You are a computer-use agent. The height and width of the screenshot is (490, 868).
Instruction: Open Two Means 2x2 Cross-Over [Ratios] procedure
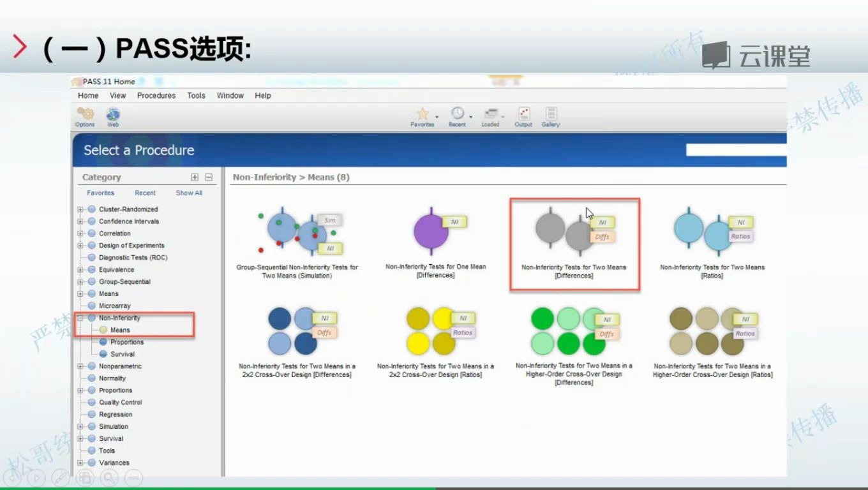coord(436,342)
